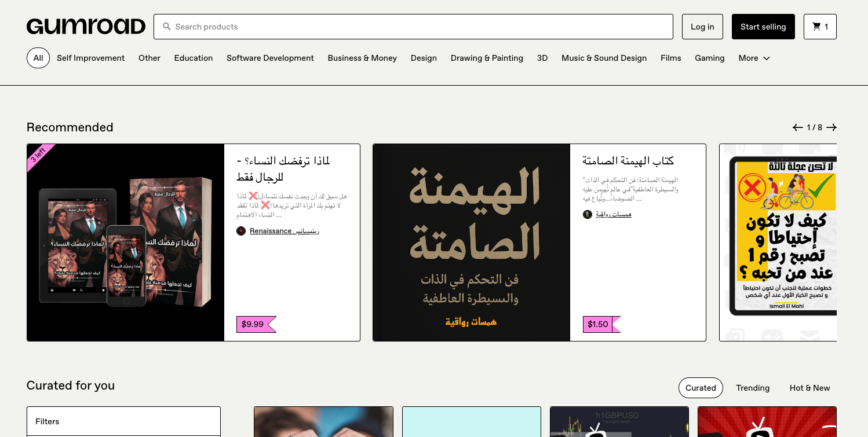
Task: Click the Gumroad logo
Action: coord(86,27)
